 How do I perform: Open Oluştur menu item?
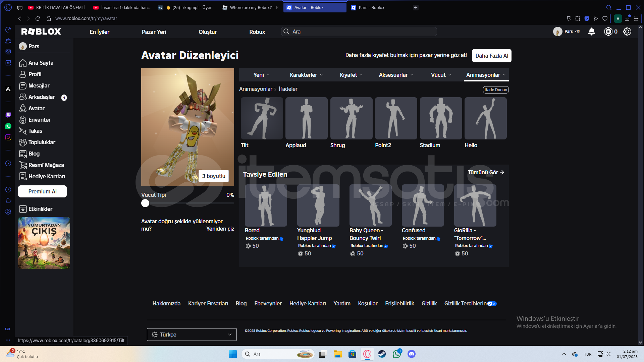coord(208,32)
